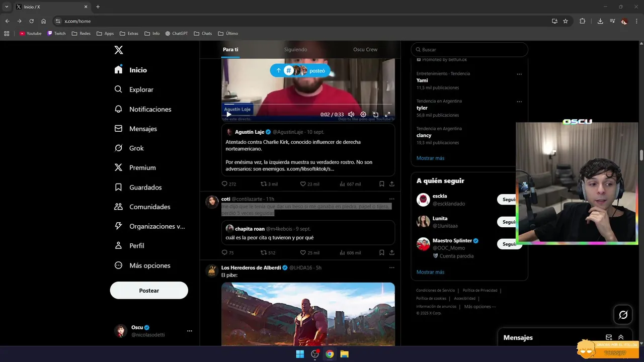Open more options for tyler trend
The width and height of the screenshot is (644, 362).
519,102
